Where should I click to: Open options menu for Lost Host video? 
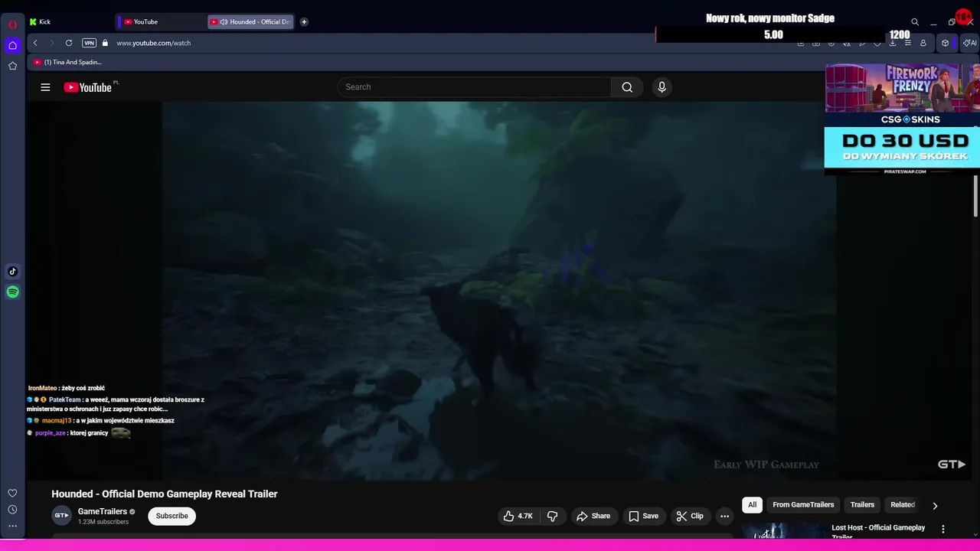pyautogui.click(x=943, y=529)
